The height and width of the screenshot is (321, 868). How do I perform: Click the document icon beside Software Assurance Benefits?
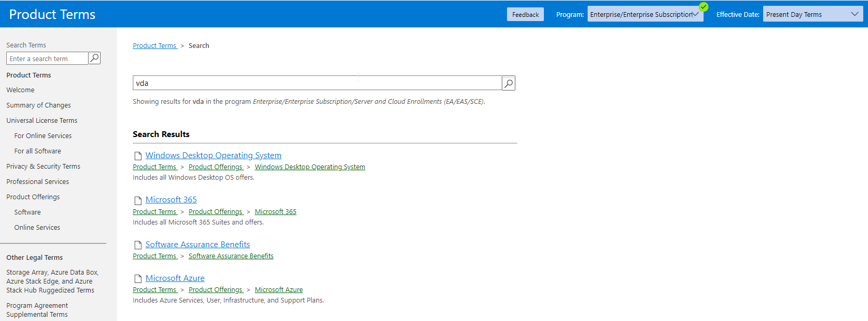138,245
